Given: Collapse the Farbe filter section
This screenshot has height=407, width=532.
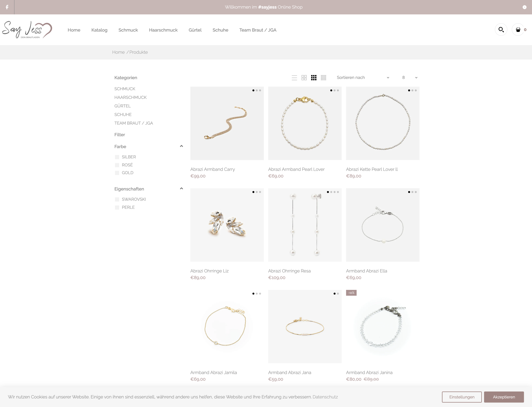Looking at the screenshot, I should coord(181,146).
